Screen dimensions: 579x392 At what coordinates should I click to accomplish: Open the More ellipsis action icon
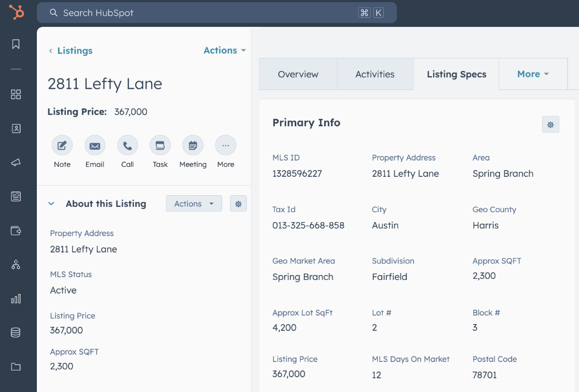pyautogui.click(x=225, y=146)
